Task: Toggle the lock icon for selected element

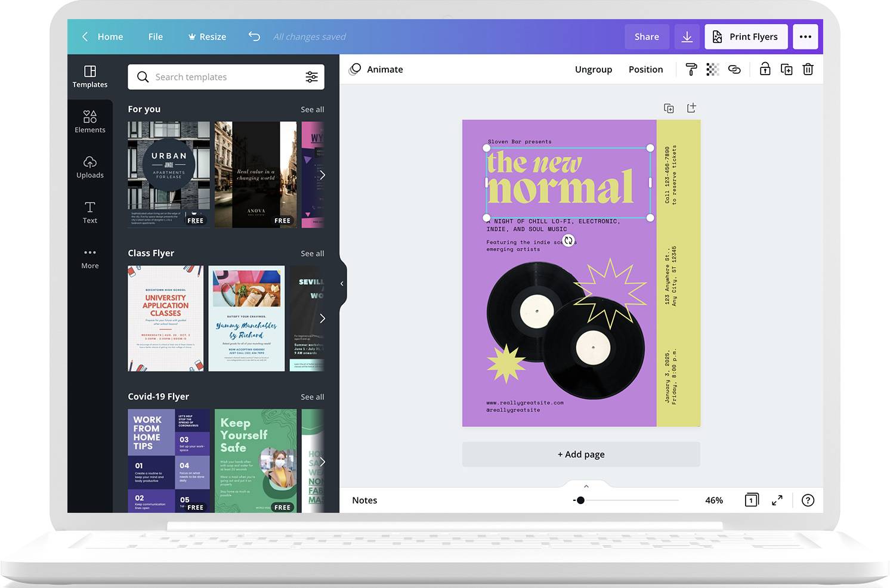Action: coord(765,69)
